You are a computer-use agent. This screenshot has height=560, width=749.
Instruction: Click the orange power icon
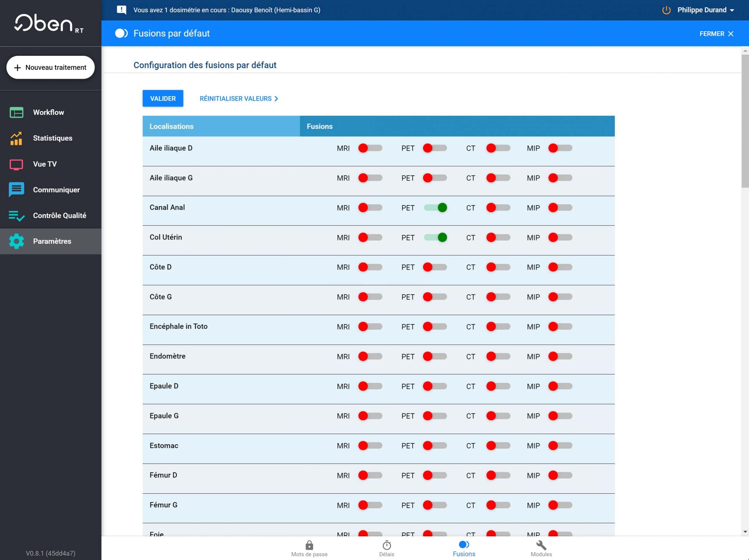(x=666, y=10)
